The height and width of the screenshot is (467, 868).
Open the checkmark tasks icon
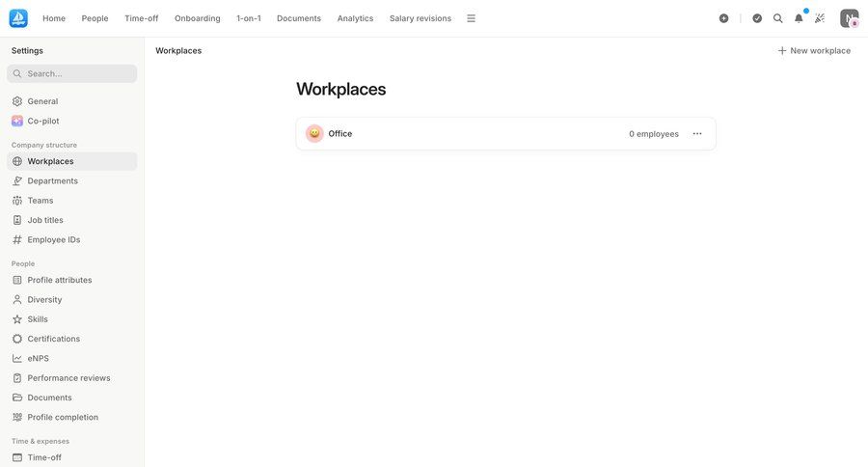point(757,18)
